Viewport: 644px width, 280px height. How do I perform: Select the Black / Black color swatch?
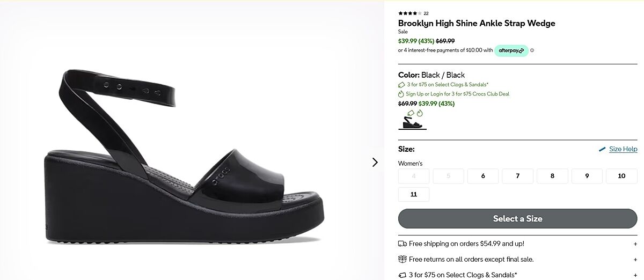coord(412,122)
